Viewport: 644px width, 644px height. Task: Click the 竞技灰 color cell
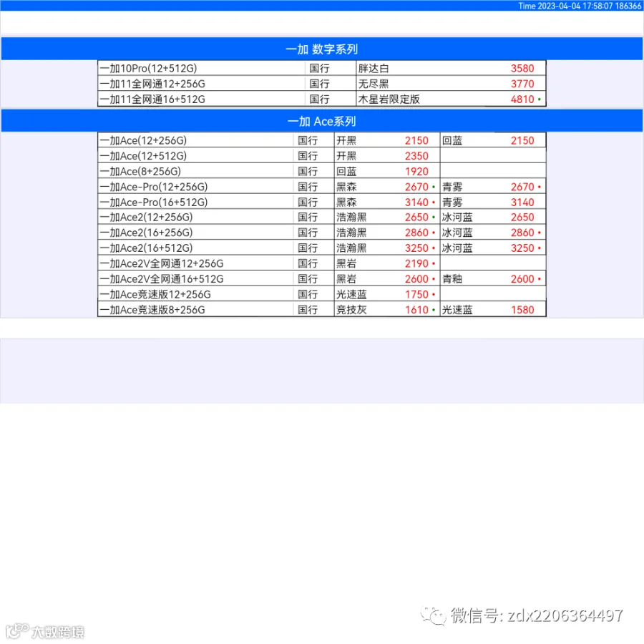(351, 310)
